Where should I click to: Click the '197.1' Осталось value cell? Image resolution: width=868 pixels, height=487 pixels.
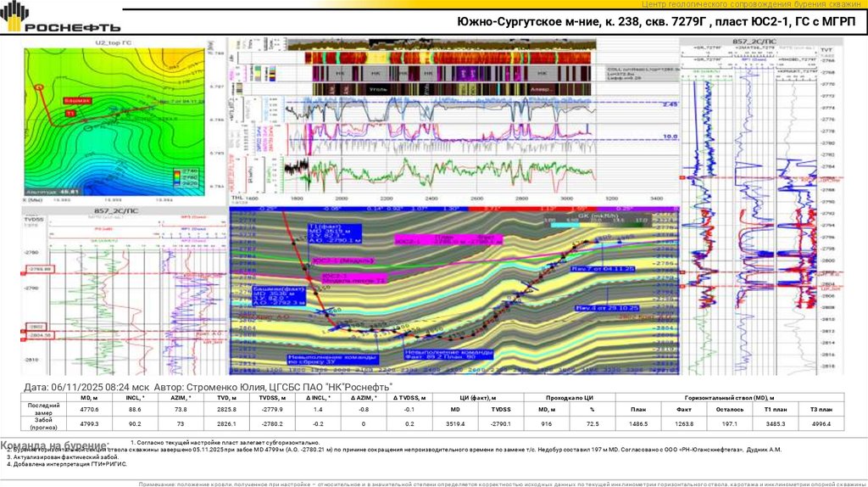pyautogui.click(x=730, y=424)
